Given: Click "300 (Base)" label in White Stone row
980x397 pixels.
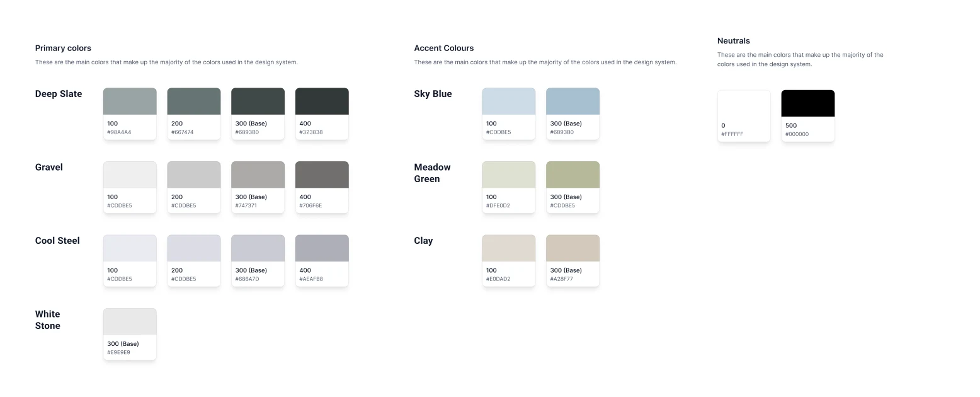Looking at the screenshot, I should [123, 343].
